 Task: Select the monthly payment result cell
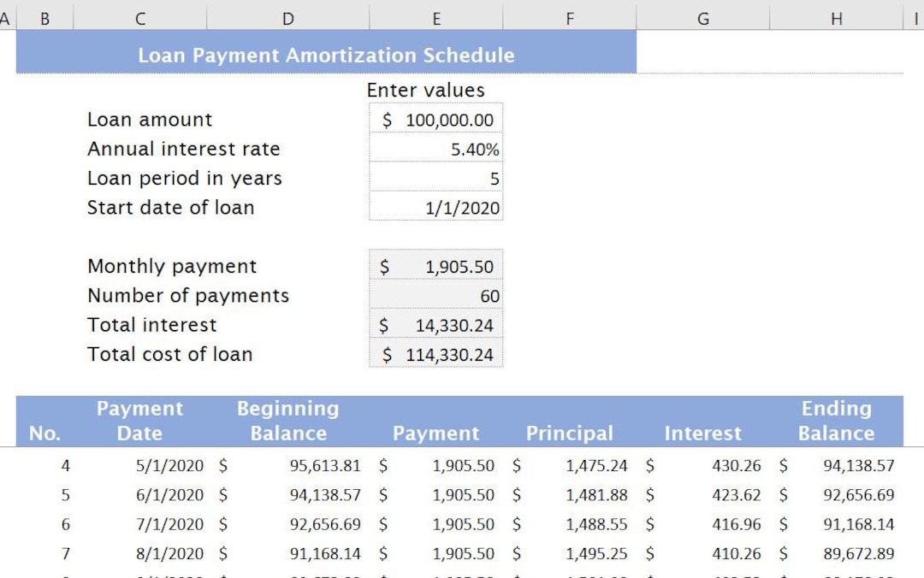point(435,266)
